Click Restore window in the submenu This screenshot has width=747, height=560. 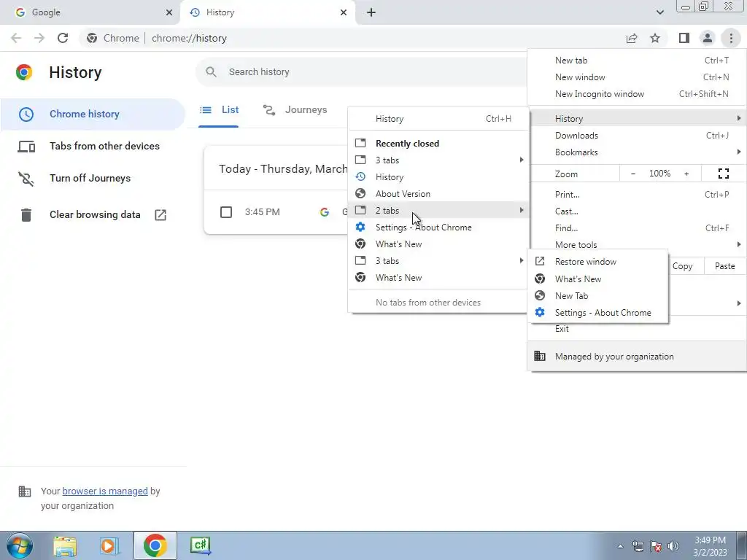pyautogui.click(x=598, y=262)
